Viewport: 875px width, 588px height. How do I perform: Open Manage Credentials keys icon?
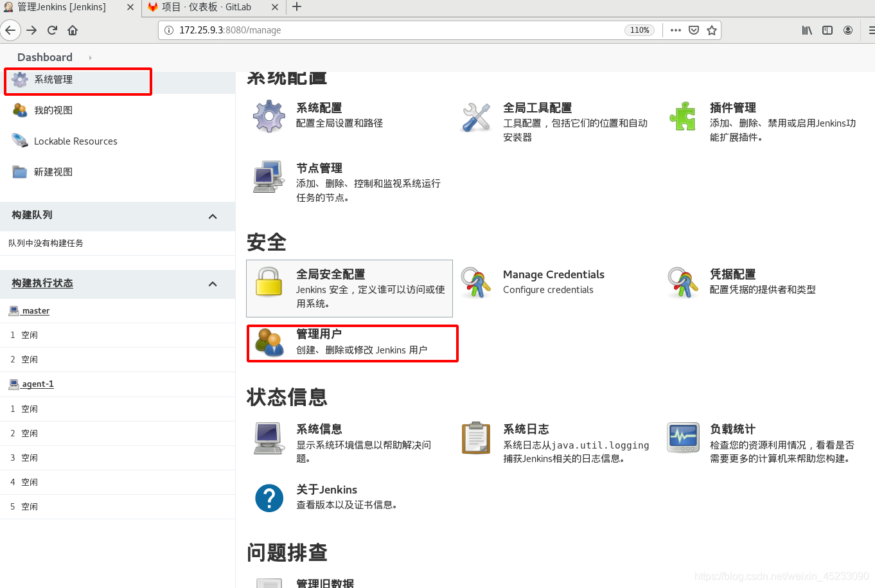pos(475,283)
